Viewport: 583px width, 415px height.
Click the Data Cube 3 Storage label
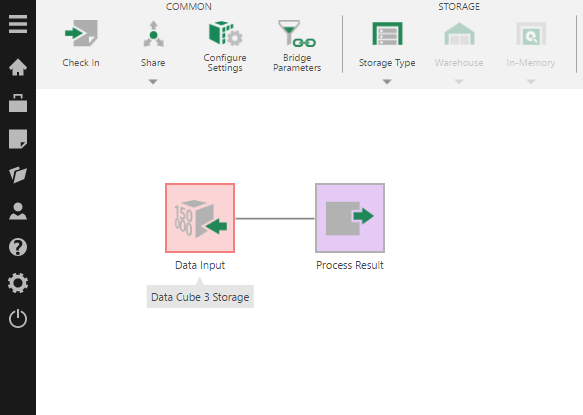(x=200, y=297)
